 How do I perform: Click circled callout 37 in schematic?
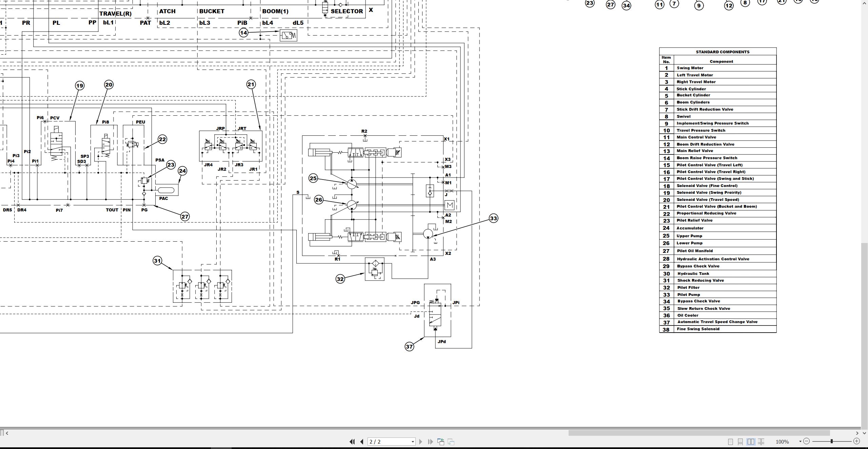point(409,347)
